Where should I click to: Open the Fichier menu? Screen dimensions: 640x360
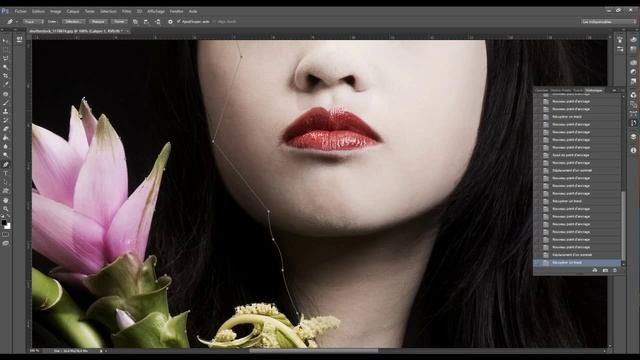20,11
